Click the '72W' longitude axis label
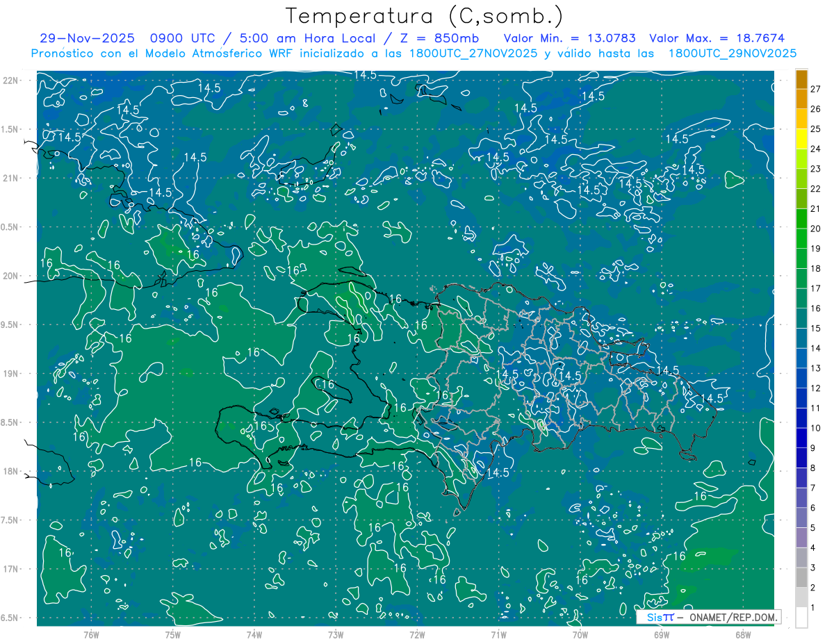The width and height of the screenshot is (834, 644). click(417, 635)
